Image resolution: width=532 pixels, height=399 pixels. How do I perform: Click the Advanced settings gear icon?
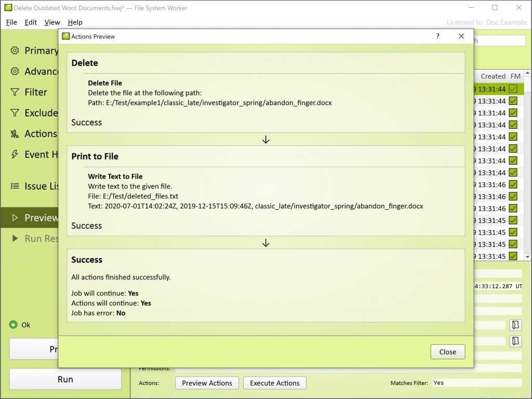tap(15, 71)
